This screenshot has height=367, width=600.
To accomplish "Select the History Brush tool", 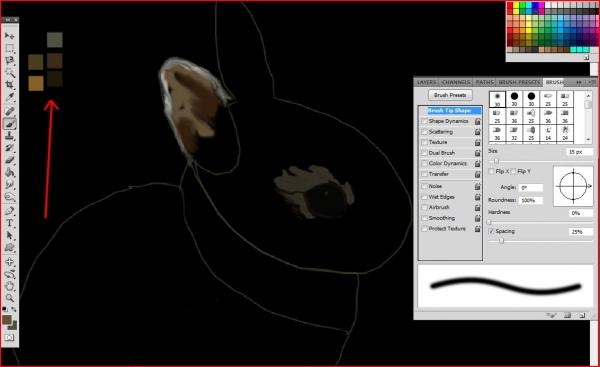I will 10,148.
